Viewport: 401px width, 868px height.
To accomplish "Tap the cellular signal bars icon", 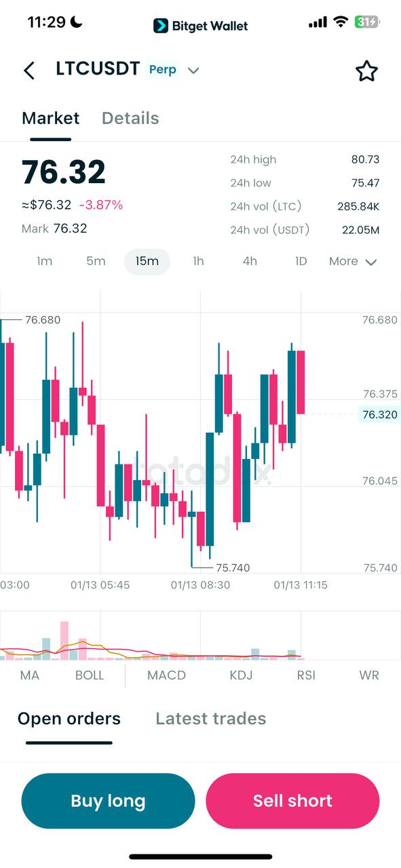I will [317, 21].
